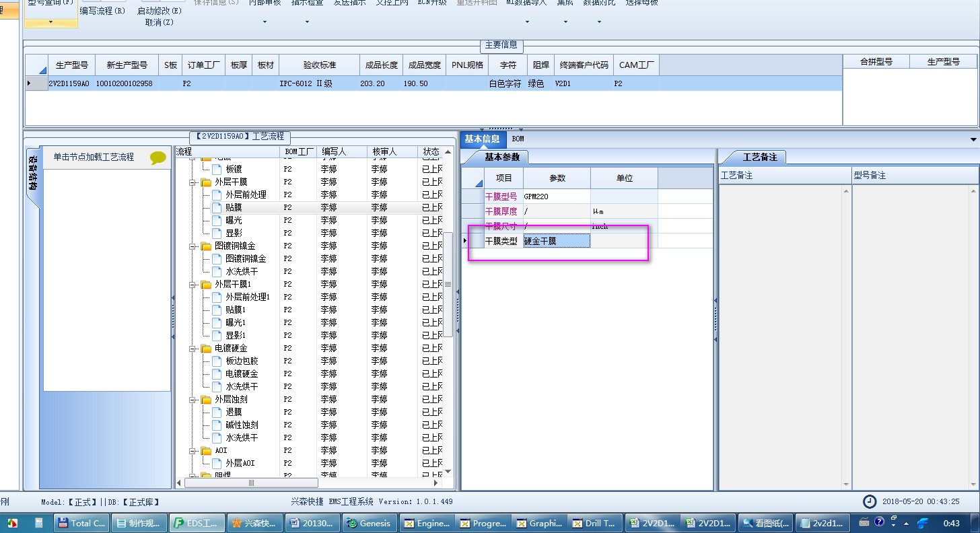
Task: Collapse the 图镀铜镍金 tree node
Action: (193, 246)
